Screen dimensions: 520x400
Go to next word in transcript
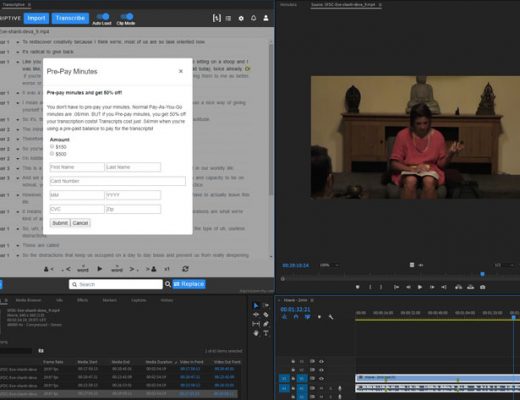(117, 269)
